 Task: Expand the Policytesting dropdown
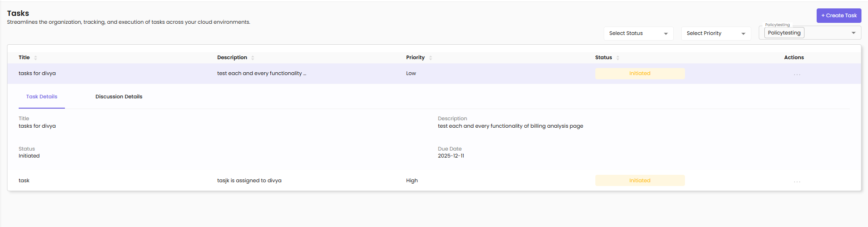853,33
